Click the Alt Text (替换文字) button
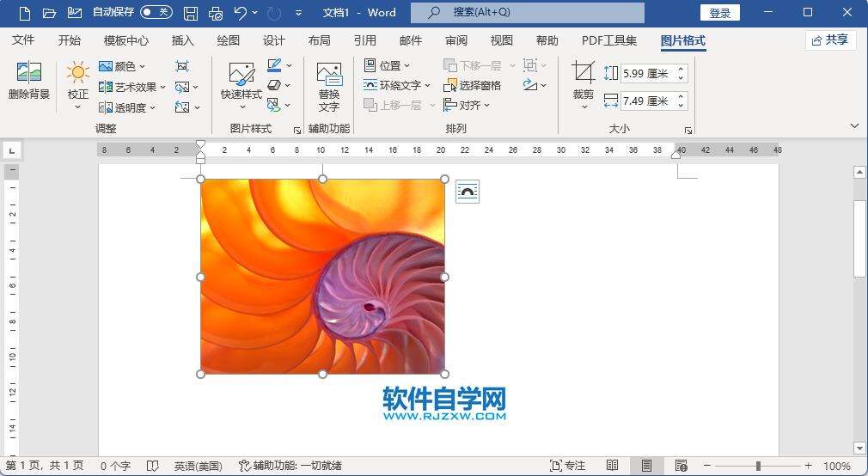The width and height of the screenshot is (868, 476). [x=329, y=86]
